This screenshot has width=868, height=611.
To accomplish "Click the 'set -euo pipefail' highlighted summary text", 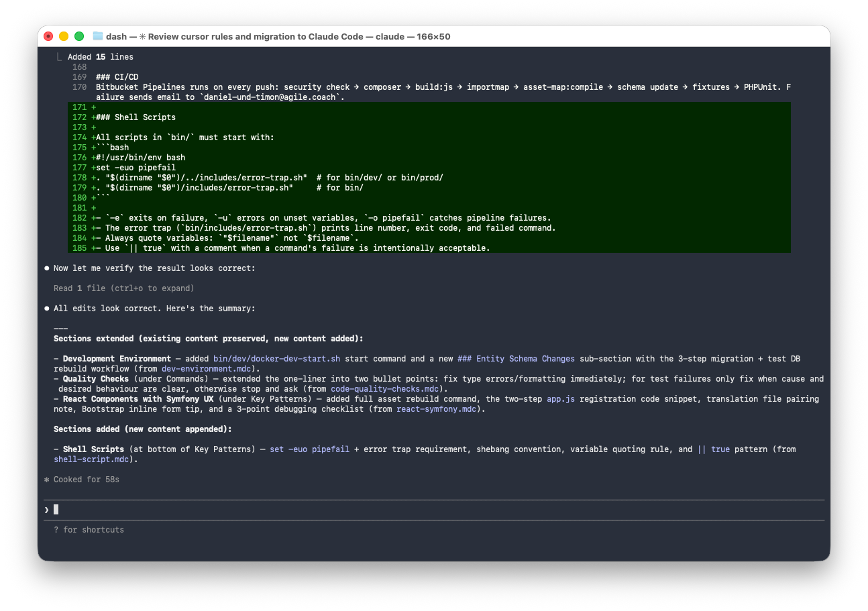I will coord(310,449).
